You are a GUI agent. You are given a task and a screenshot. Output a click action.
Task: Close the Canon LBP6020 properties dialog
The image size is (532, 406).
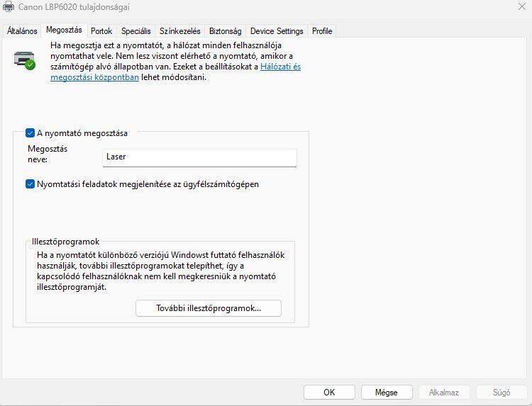pos(521,6)
